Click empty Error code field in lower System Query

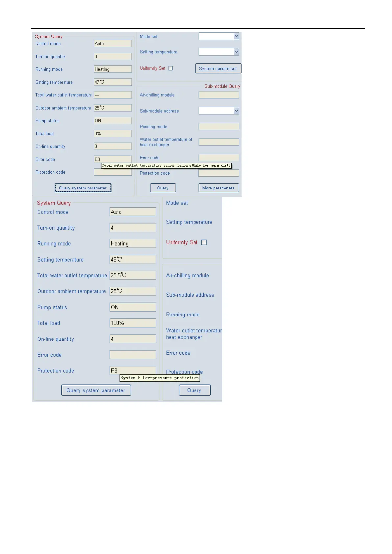pyautogui.click(x=133, y=355)
